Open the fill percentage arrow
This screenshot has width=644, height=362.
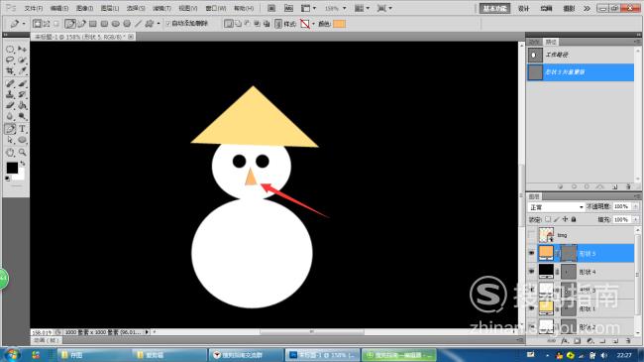coord(635,219)
